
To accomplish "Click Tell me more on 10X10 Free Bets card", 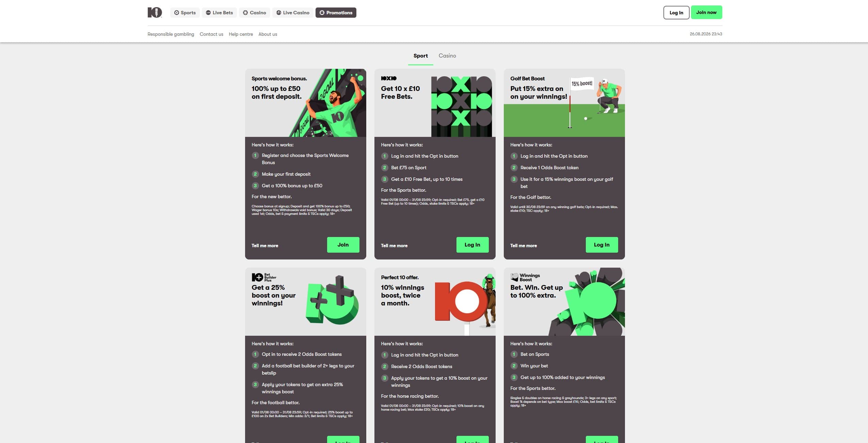I will click(x=394, y=246).
